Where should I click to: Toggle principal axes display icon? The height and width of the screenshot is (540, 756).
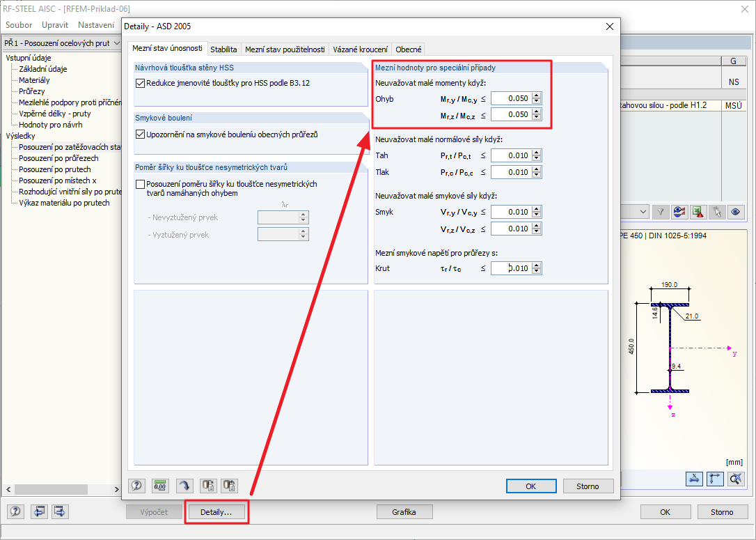[715, 479]
